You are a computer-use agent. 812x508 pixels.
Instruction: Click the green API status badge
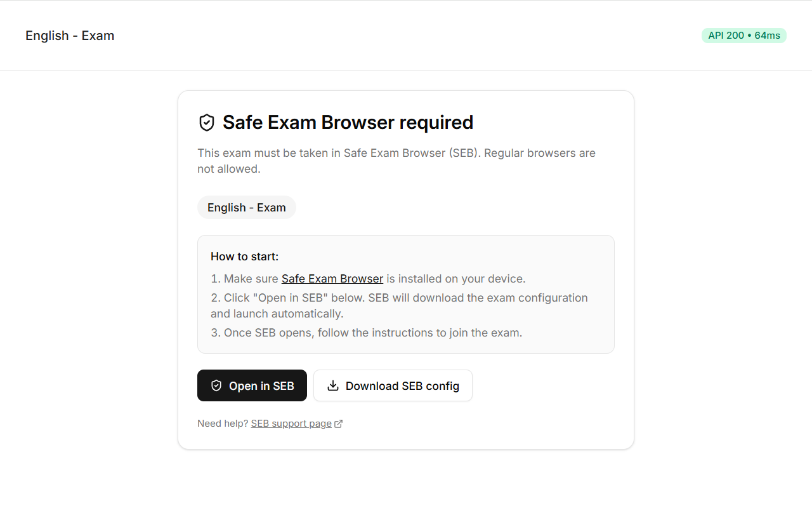click(x=743, y=36)
